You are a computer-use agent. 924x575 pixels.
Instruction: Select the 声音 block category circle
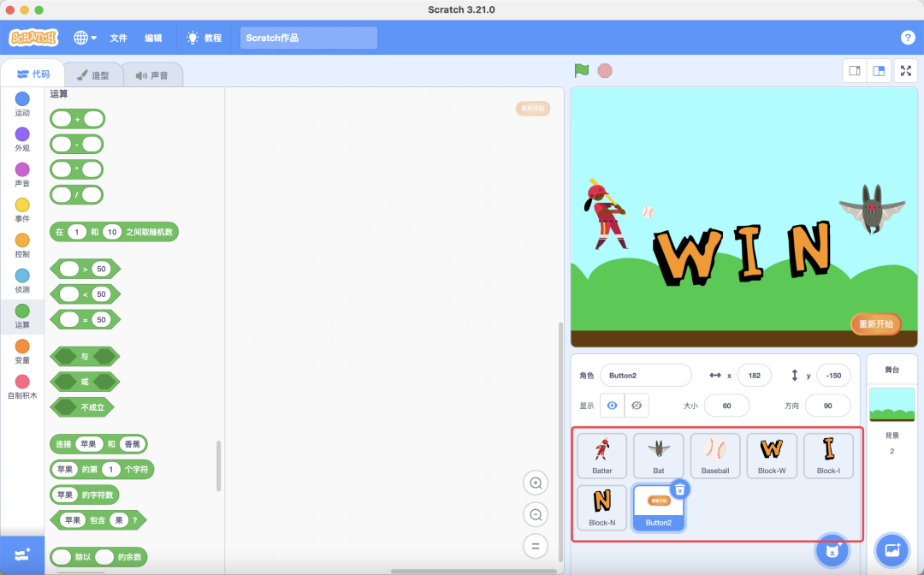[x=22, y=169]
